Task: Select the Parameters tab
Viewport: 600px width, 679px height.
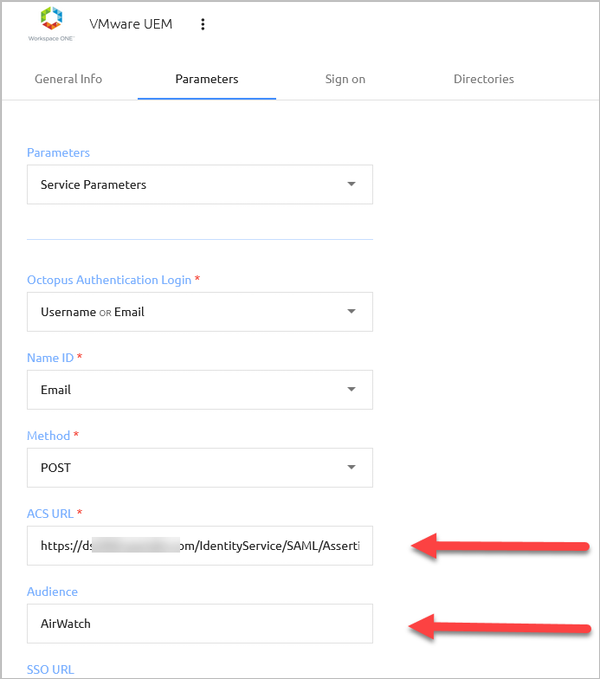Action: click(x=206, y=79)
